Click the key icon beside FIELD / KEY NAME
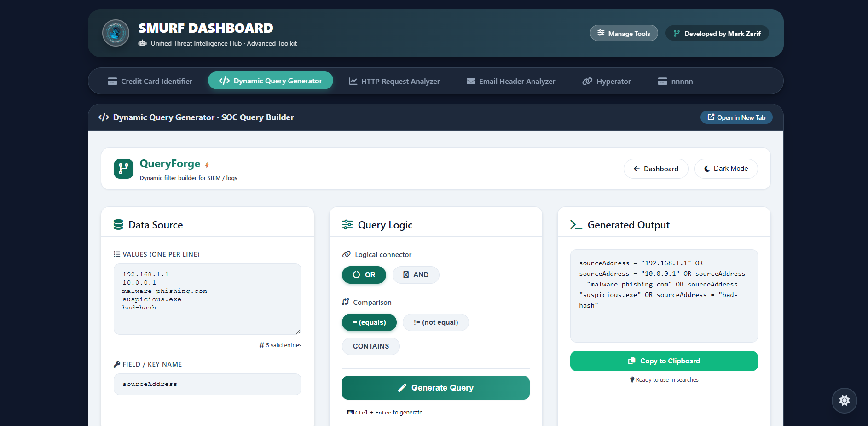This screenshot has height=426, width=868. click(117, 364)
